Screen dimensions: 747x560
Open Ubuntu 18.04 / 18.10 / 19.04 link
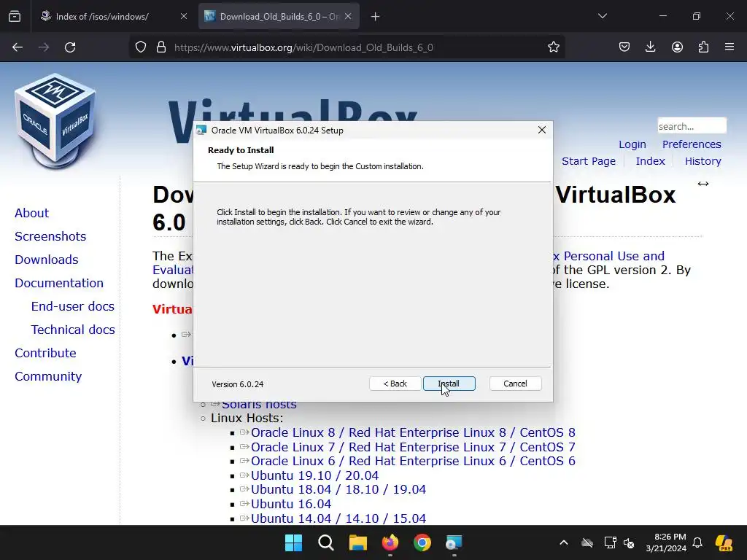tap(338, 489)
